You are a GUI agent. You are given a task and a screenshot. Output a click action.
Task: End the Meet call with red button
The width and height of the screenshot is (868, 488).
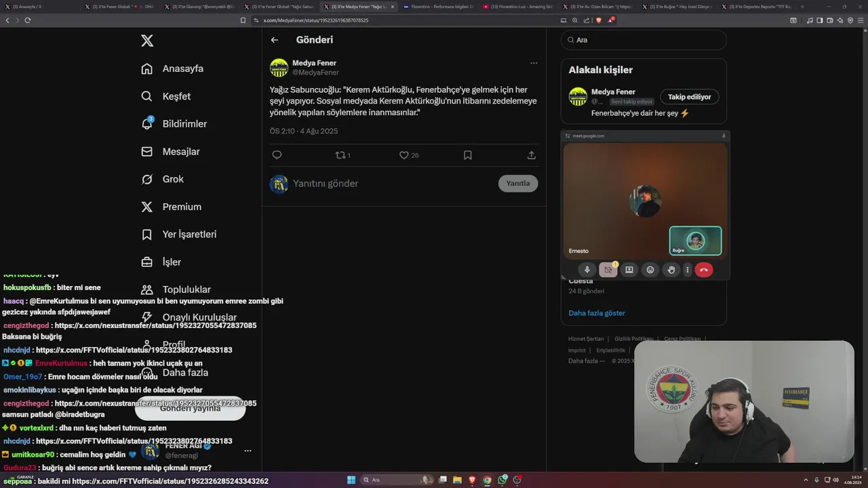click(704, 270)
